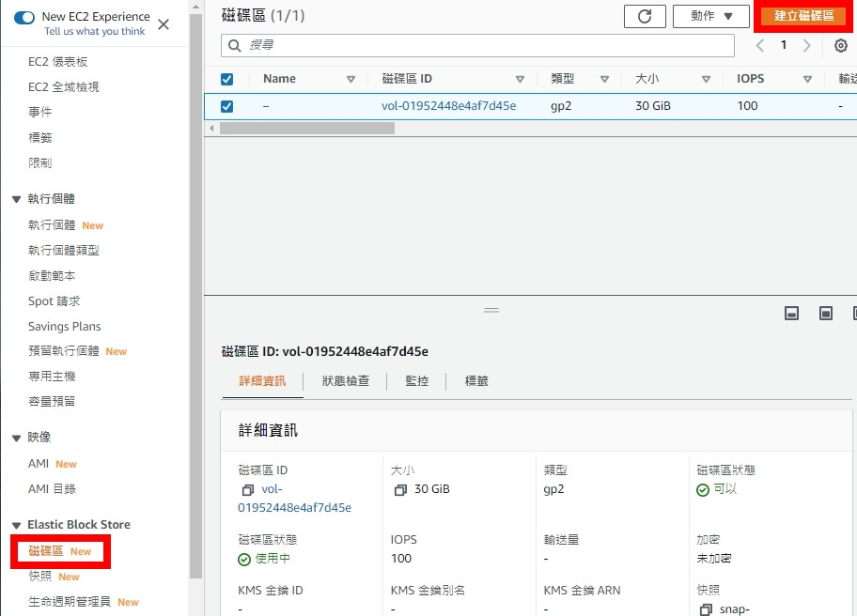
Task: Sort by 大小 column arrow
Action: pos(706,79)
